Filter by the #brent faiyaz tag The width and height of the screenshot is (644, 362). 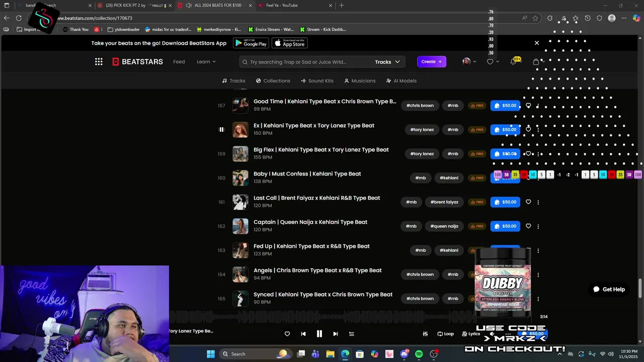[x=444, y=202]
